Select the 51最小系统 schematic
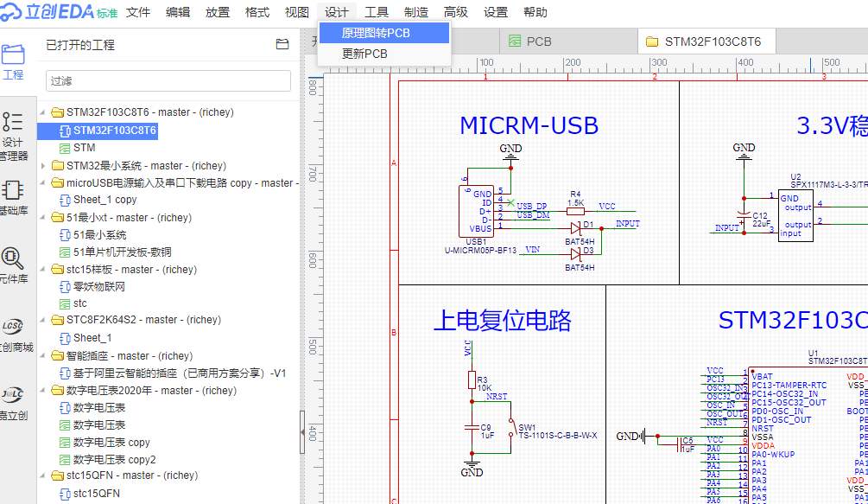The image size is (868, 504). click(99, 235)
